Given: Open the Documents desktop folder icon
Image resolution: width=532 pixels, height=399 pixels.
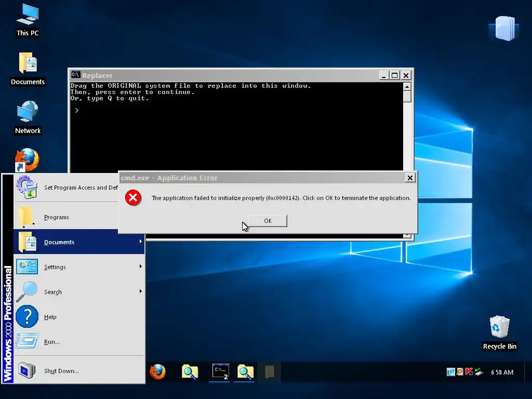Looking at the screenshot, I should point(28,69).
